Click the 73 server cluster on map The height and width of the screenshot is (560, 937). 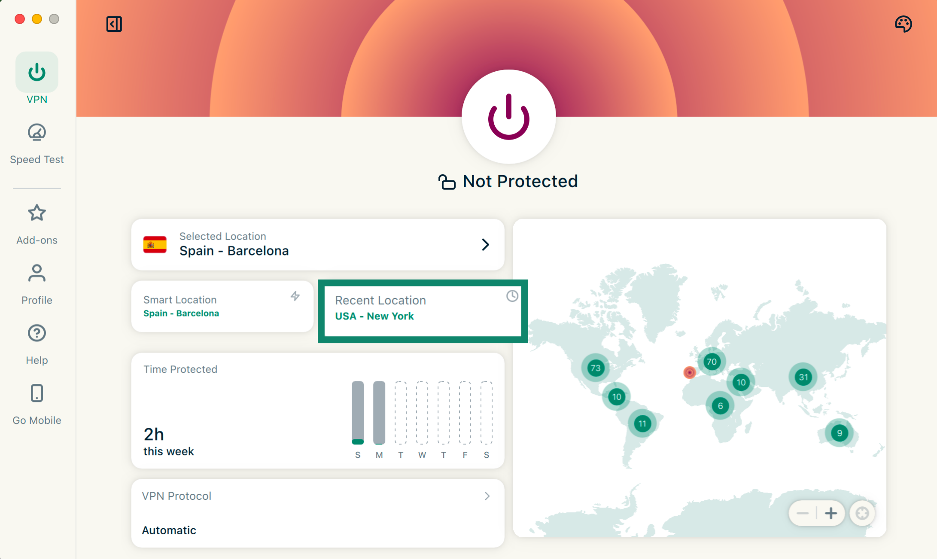point(595,368)
